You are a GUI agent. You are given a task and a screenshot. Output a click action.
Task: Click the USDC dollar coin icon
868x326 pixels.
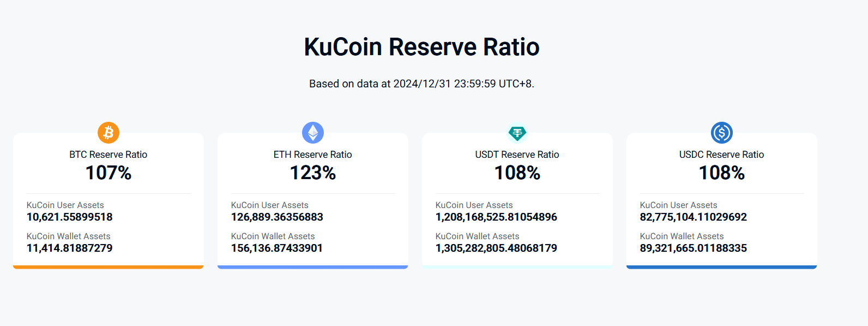point(721,133)
